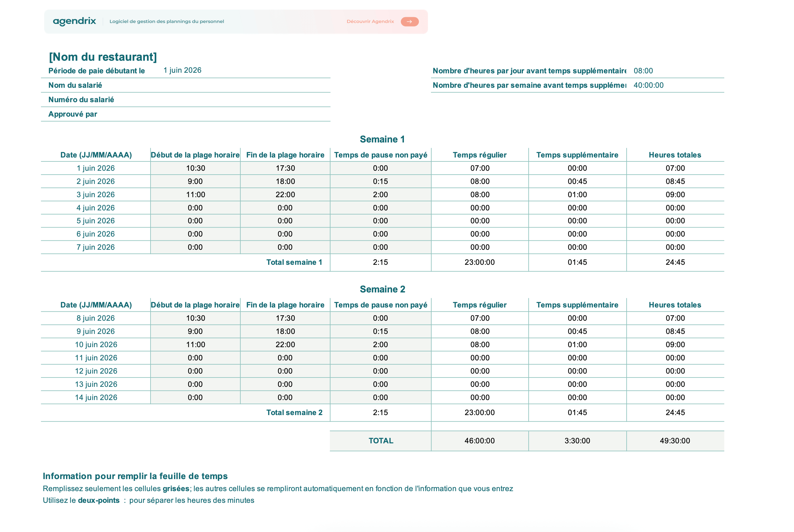Select start time 9:00 for 2 juin 2026

(195, 181)
